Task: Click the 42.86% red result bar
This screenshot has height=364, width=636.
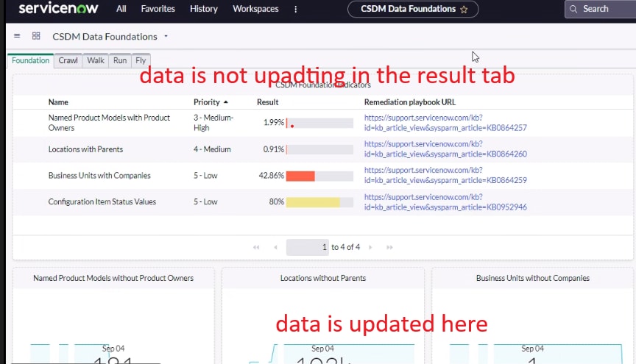Action: pyautogui.click(x=300, y=176)
